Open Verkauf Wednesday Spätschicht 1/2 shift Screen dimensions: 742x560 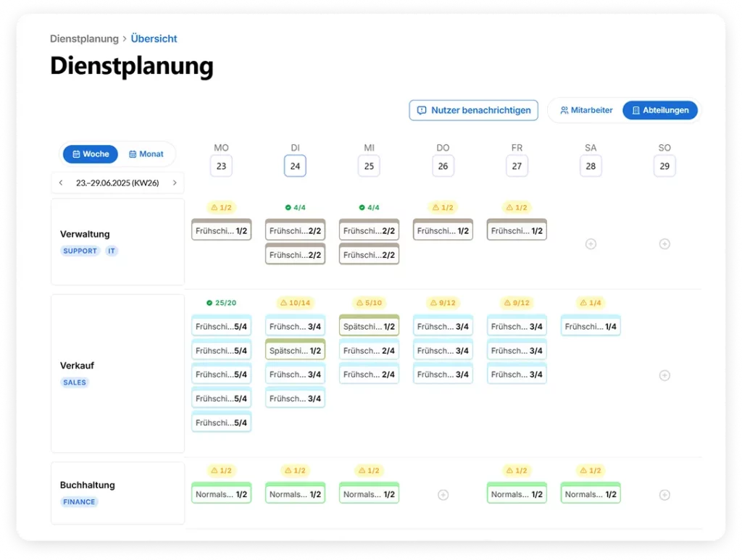pos(369,325)
